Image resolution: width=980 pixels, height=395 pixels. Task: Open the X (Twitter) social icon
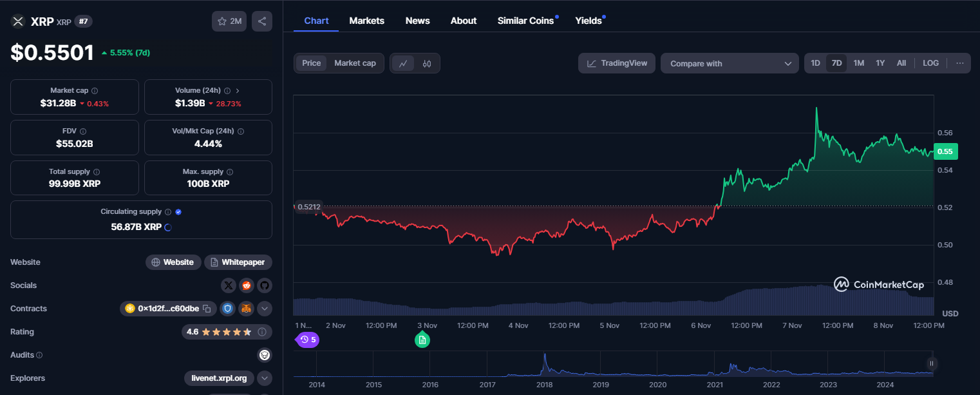point(229,285)
